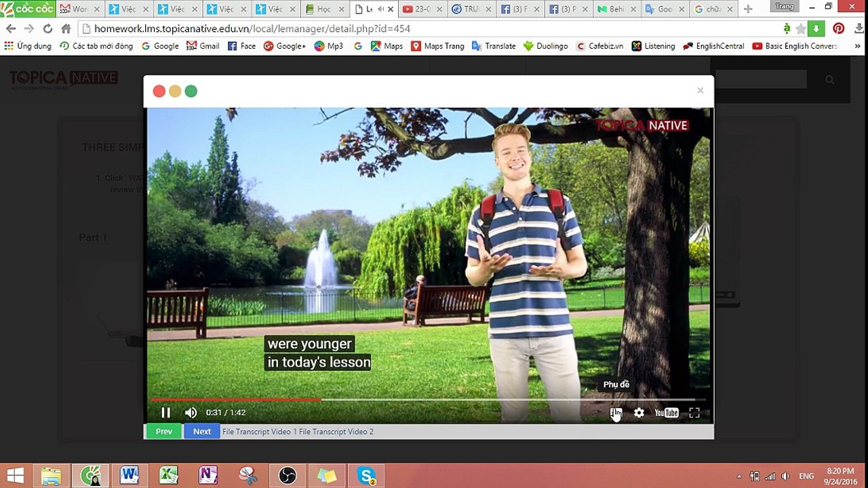The width and height of the screenshot is (868, 488).
Task: Bookmark this page with the star
Action: pyautogui.click(x=801, y=28)
